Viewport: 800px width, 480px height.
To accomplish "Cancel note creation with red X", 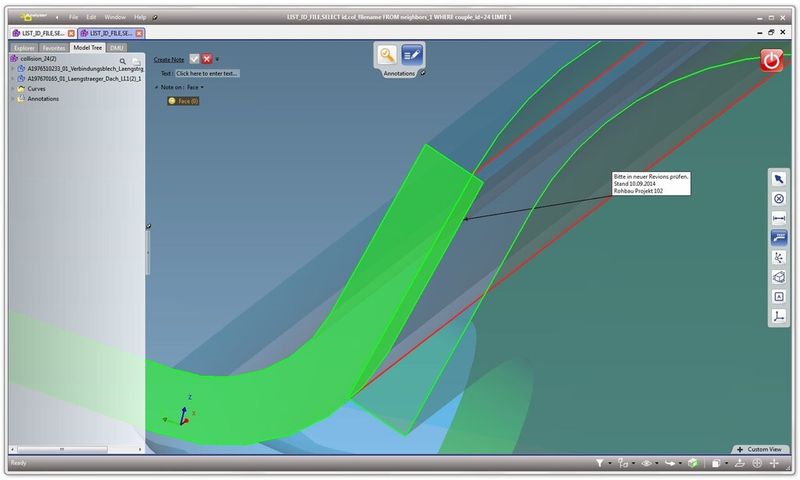I will click(207, 59).
